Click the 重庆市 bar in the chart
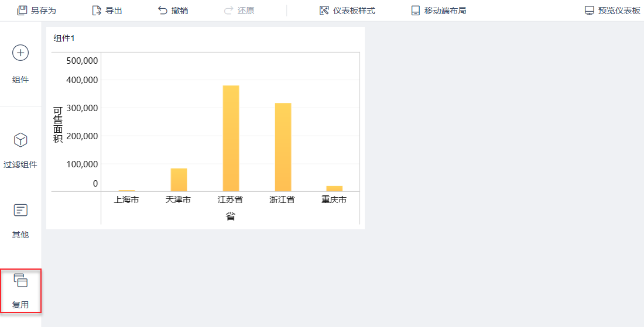This screenshot has height=327, width=644. pos(334,188)
